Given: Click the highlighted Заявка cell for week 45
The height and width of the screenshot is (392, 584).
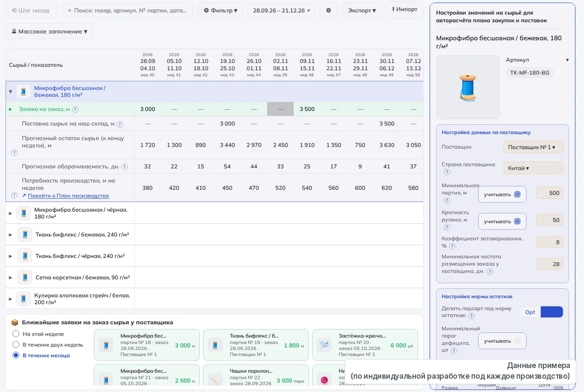Looking at the screenshot, I should click(x=280, y=109).
